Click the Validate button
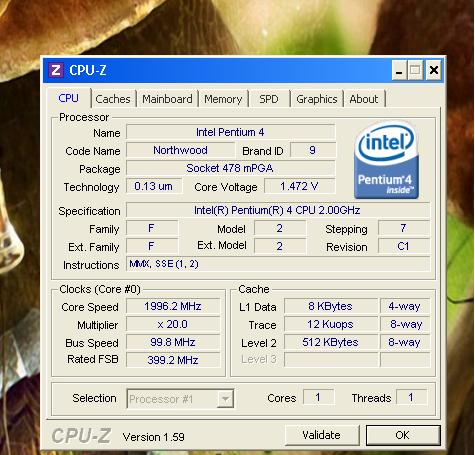Viewport: 475px width, 455px height. tap(322, 435)
